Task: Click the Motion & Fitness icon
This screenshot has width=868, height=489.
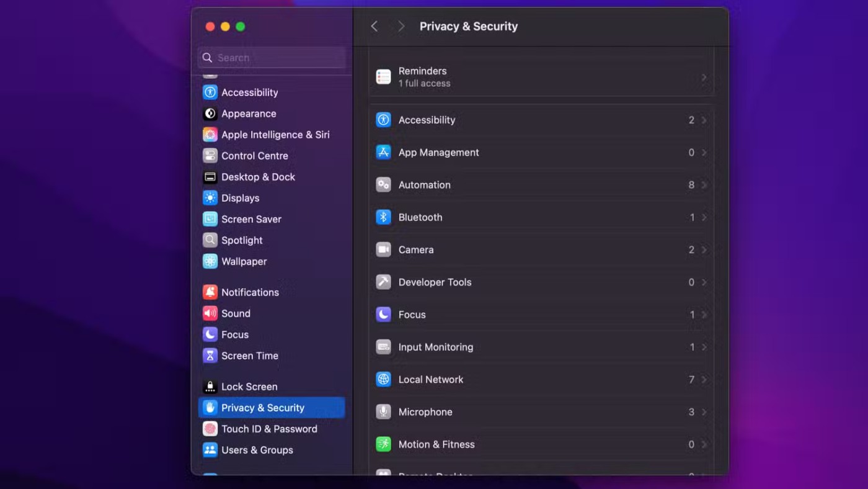Action: pyautogui.click(x=383, y=444)
